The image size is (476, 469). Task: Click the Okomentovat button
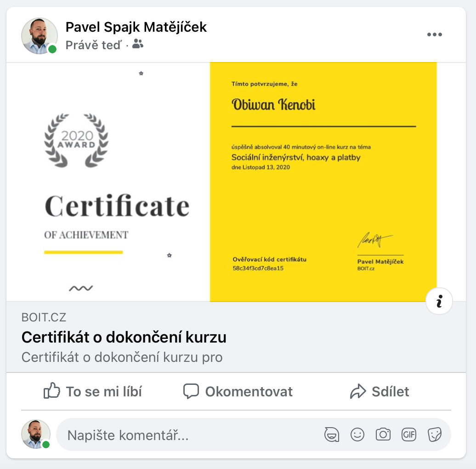[x=238, y=391]
